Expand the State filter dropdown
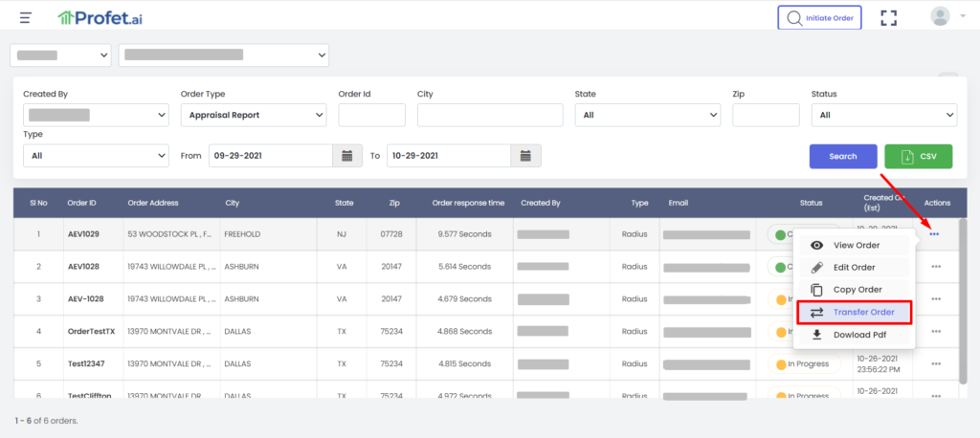The image size is (980, 438). click(x=648, y=115)
